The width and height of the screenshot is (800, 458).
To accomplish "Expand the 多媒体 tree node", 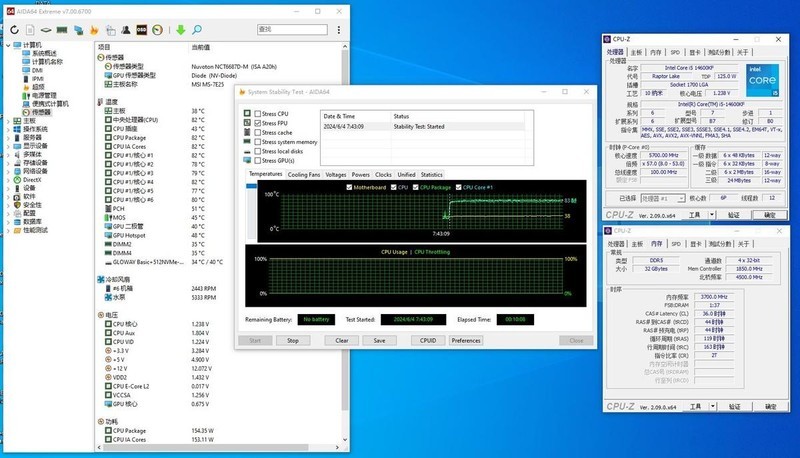I will coord(8,155).
